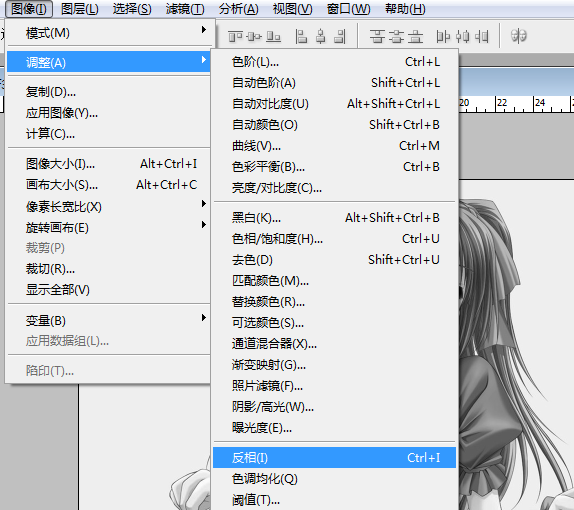The height and width of the screenshot is (510, 574).
Task: Open 色彩平衡(B)... adjustment
Action: point(335,167)
